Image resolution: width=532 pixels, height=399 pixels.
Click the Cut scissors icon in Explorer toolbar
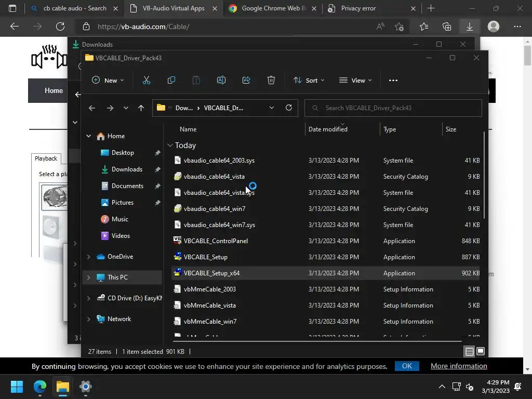coord(146,81)
